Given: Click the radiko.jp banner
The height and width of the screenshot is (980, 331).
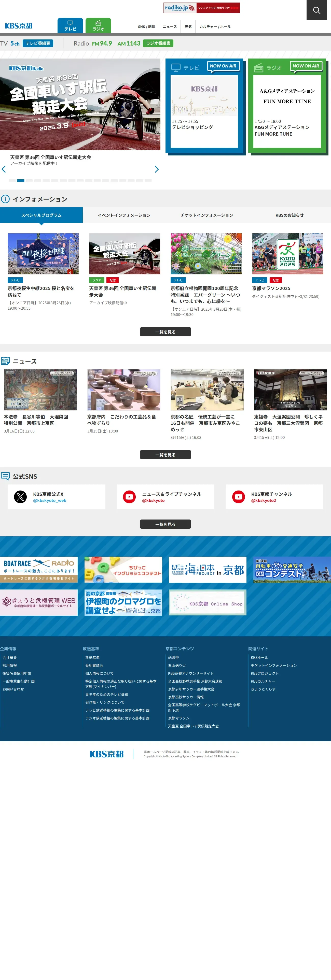Looking at the screenshot, I should coord(201,8).
